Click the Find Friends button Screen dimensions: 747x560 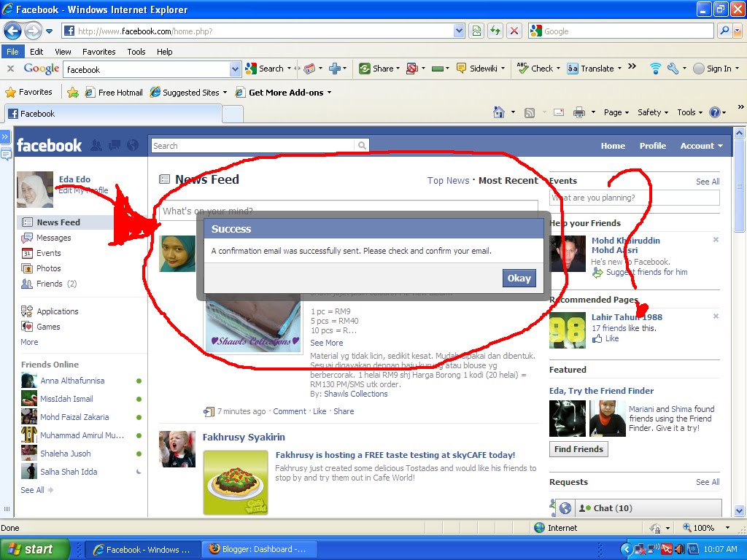pos(578,449)
